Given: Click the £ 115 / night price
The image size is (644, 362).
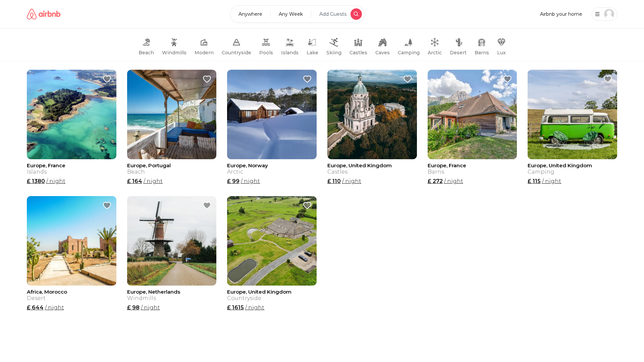Looking at the screenshot, I should tap(544, 181).
